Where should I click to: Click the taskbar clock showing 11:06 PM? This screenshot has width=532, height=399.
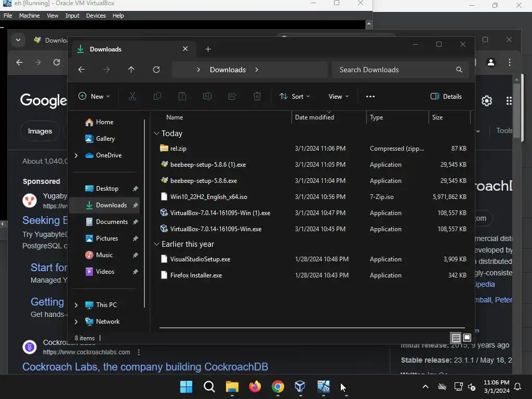coord(496,387)
